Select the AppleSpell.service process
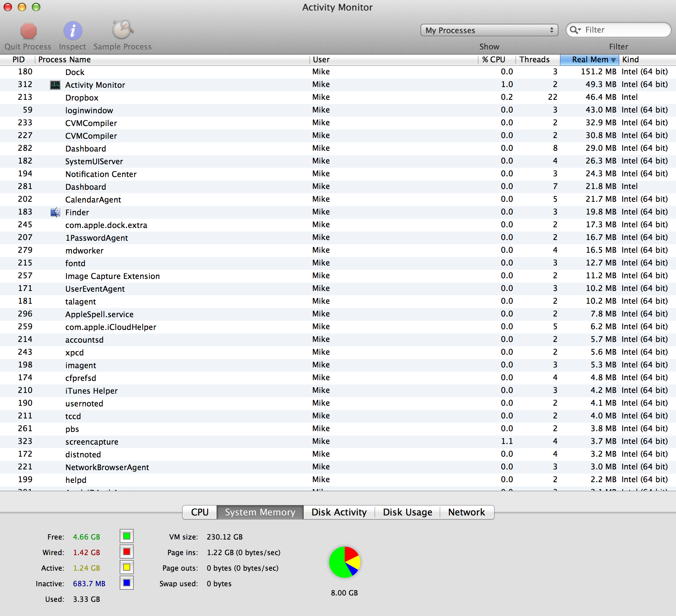Viewport: 676px width, 616px height. (338, 314)
